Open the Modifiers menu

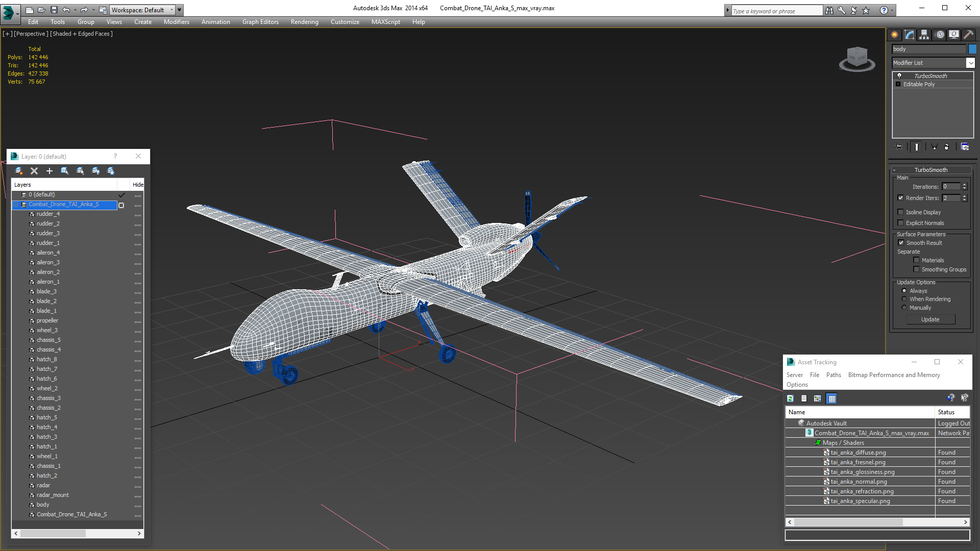(x=176, y=22)
